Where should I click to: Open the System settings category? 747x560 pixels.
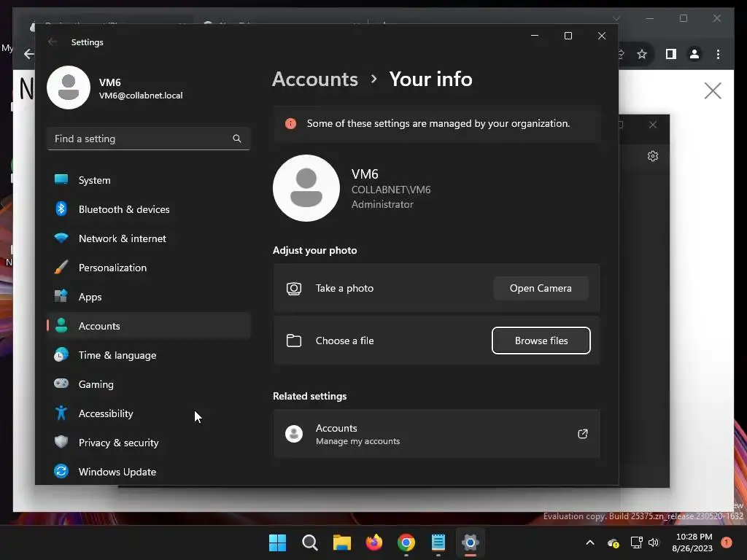point(149,180)
